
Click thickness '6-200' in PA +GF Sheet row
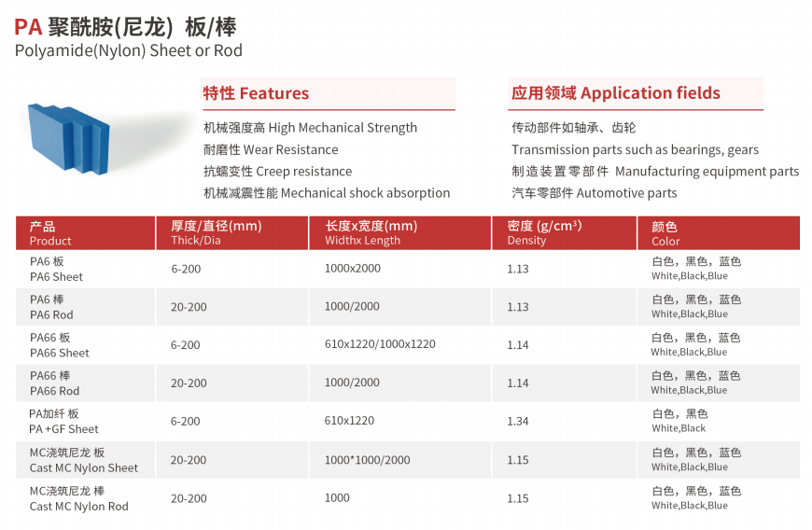point(186,422)
